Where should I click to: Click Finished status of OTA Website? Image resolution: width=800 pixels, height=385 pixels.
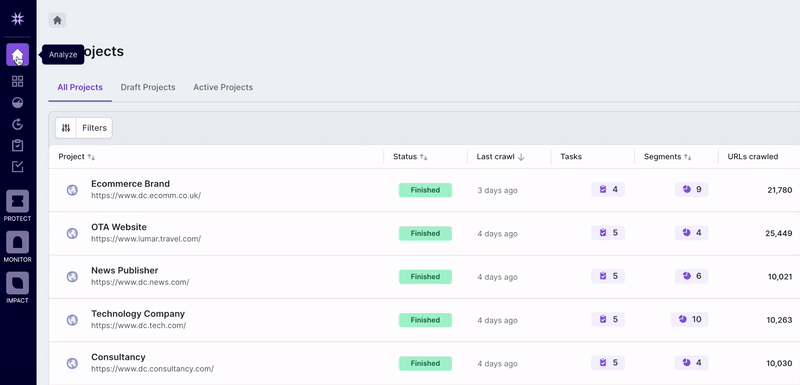(x=426, y=234)
